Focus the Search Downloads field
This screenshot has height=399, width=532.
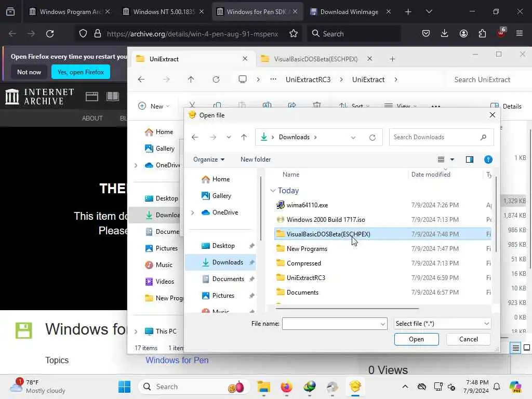pyautogui.click(x=441, y=137)
